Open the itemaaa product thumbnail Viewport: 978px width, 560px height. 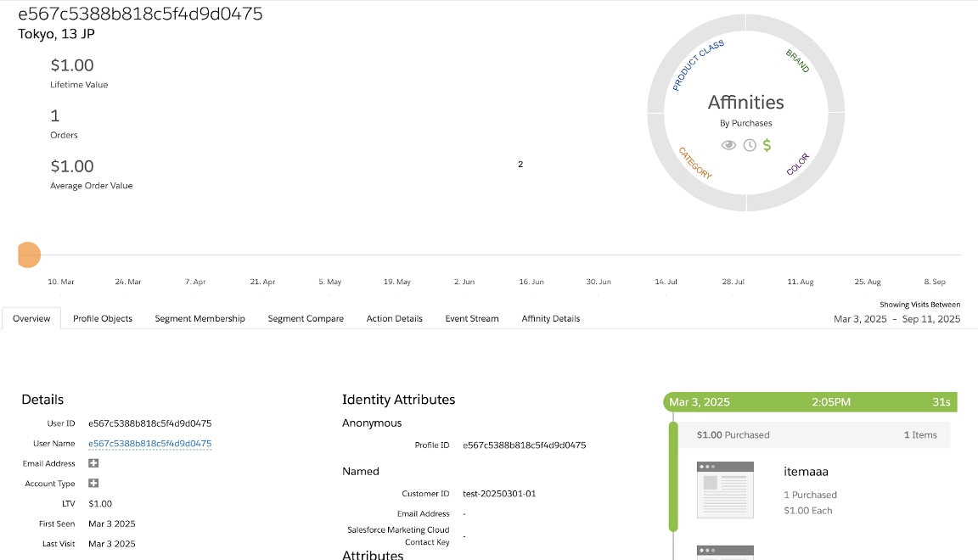coord(724,490)
